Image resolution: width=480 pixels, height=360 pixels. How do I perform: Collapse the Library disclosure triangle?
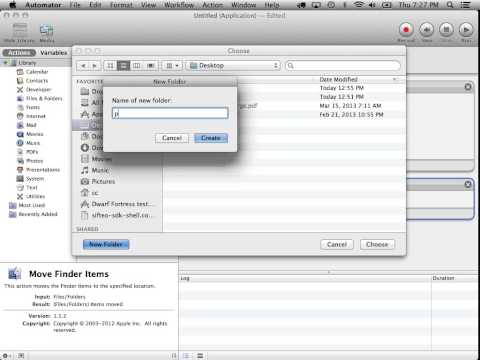click(x=5, y=63)
